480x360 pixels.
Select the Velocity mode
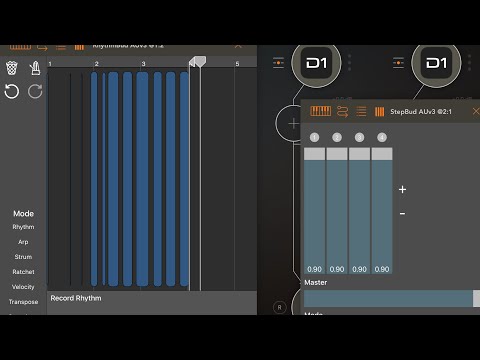tap(23, 287)
